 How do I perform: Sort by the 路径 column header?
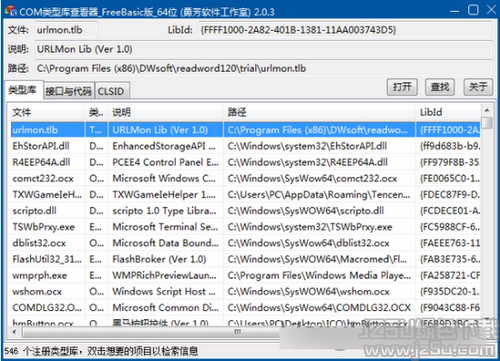319,112
